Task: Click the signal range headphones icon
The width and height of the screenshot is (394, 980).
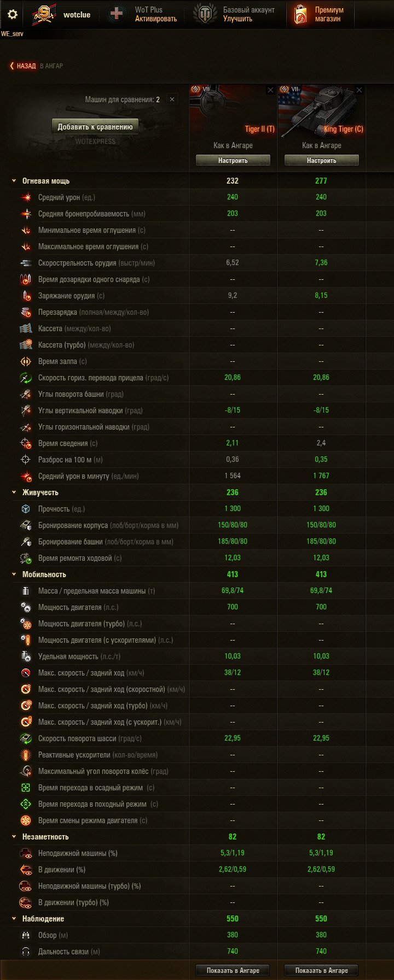Action: pyautogui.click(x=26, y=952)
